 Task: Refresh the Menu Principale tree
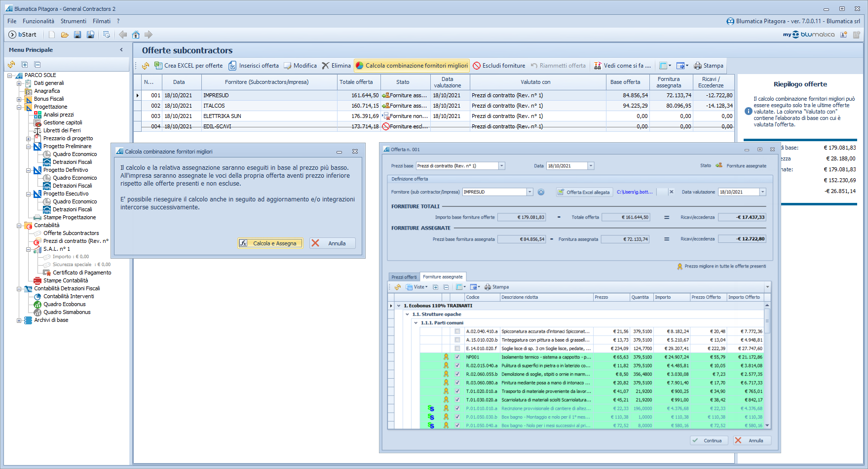(11, 65)
